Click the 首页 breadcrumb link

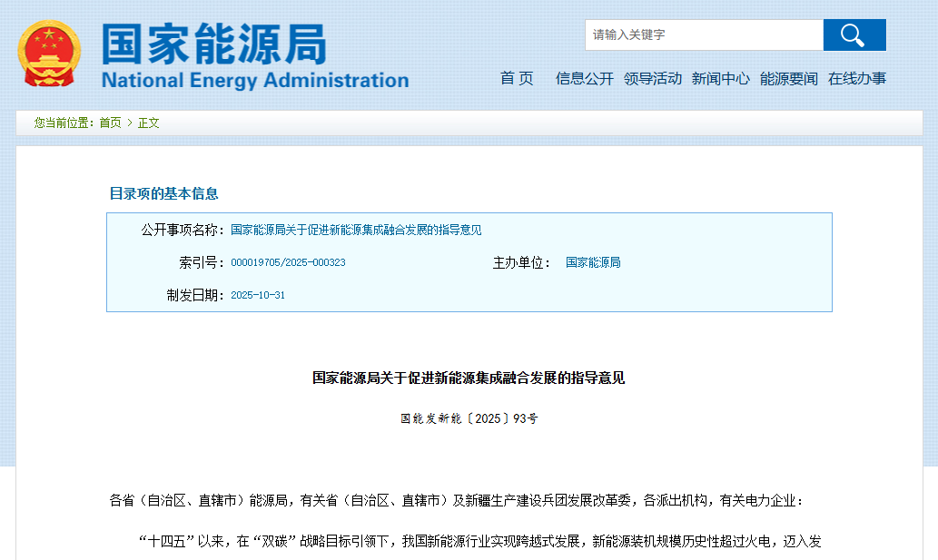110,123
